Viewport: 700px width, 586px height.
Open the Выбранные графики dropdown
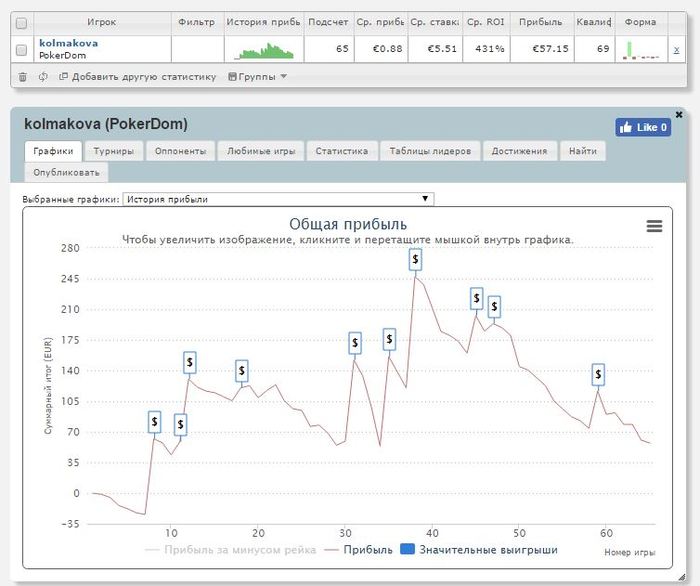(278, 199)
